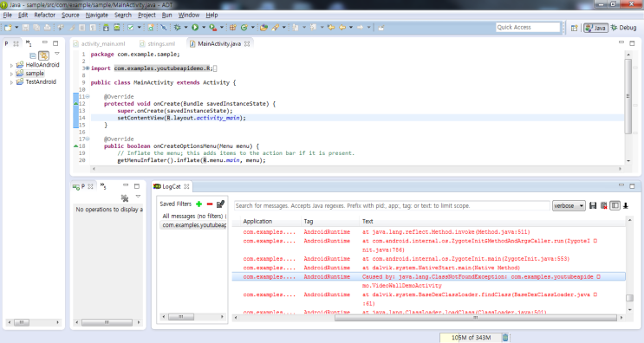This screenshot has width=644, height=343.
Task: Click the code editor vertical scrollbar thumb
Action: [x=628, y=96]
